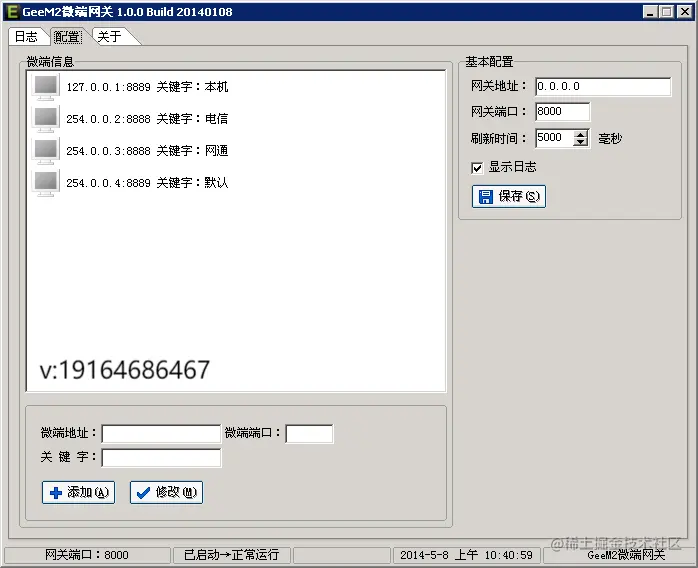Increase 刷新时间 with the up arrow
This screenshot has height=568, width=698.
[580, 134]
